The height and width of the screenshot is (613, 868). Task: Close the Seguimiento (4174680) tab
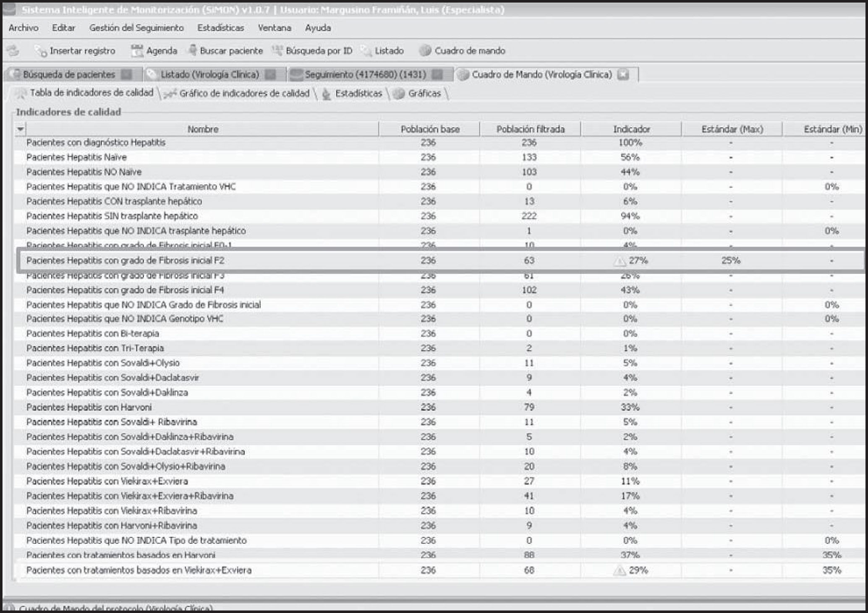pyautogui.click(x=437, y=75)
